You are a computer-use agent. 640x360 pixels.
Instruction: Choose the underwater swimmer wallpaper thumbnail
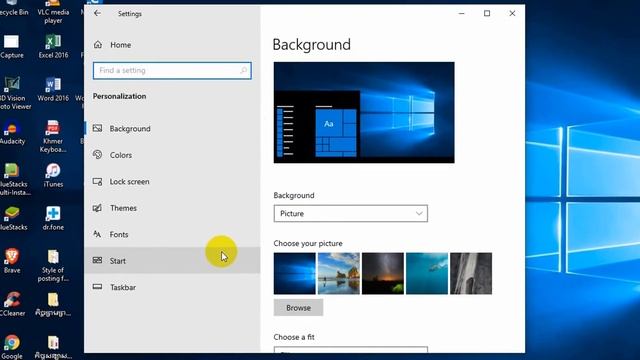[427, 273]
